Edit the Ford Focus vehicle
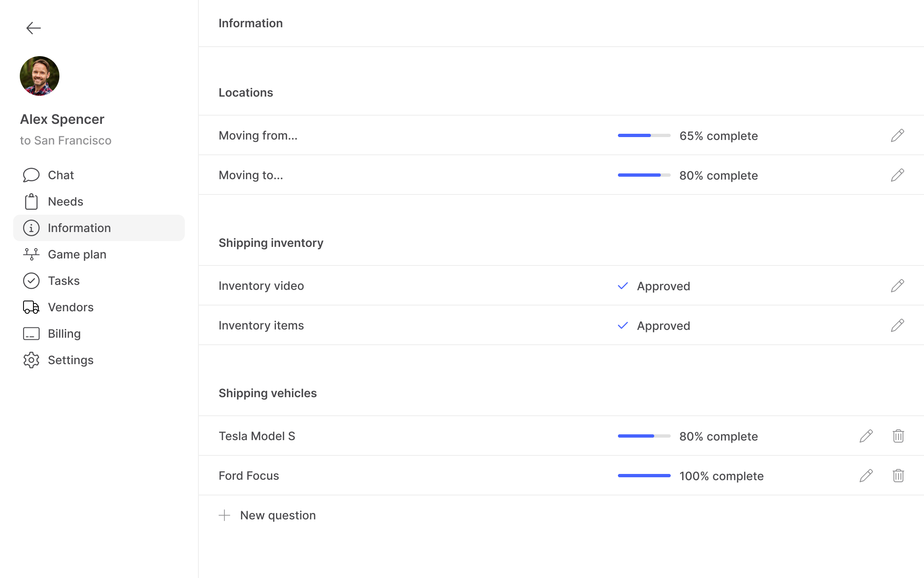The height and width of the screenshot is (578, 924). (866, 476)
